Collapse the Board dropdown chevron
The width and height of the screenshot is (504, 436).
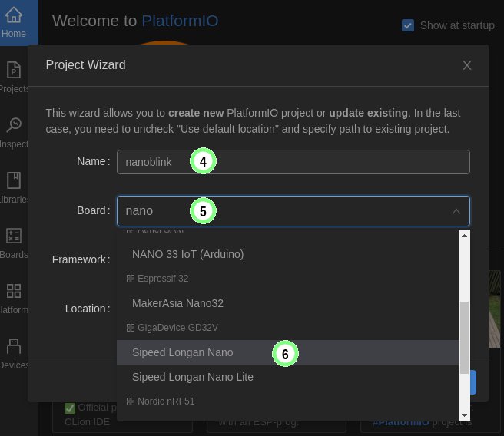click(456, 210)
